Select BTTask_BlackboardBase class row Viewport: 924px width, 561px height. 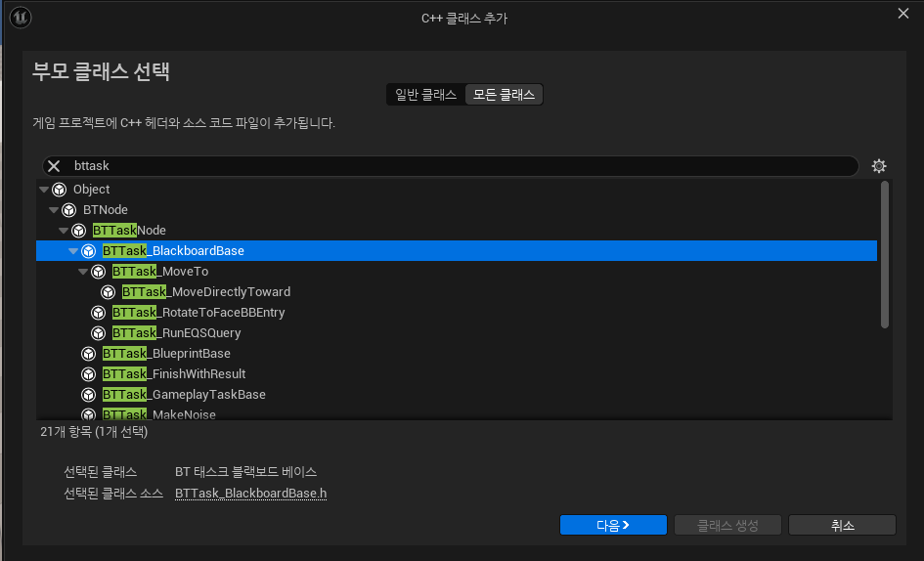point(457,251)
